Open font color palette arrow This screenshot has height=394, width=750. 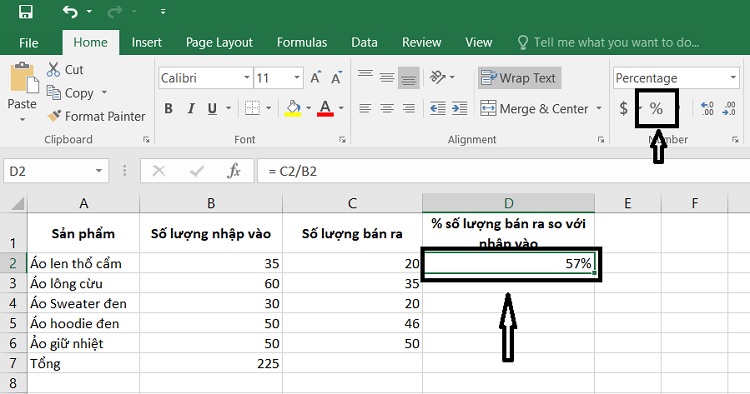tap(341, 108)
